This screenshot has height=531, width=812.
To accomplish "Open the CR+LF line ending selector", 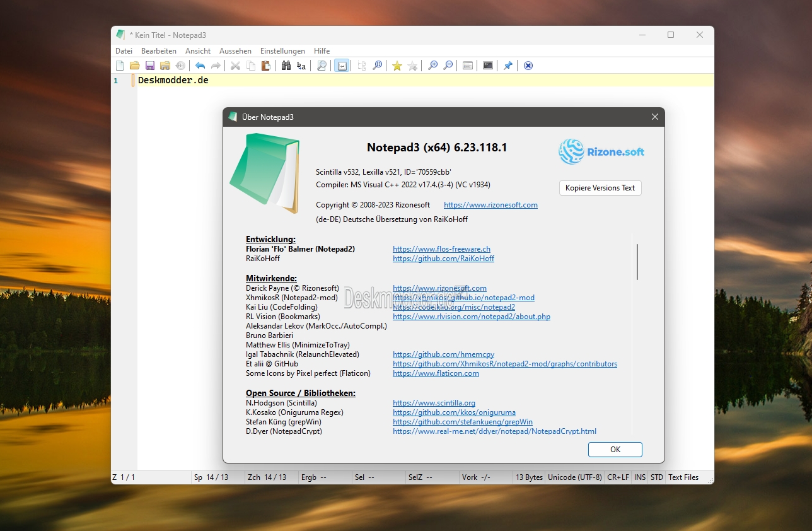I will (x=618, y=477).
